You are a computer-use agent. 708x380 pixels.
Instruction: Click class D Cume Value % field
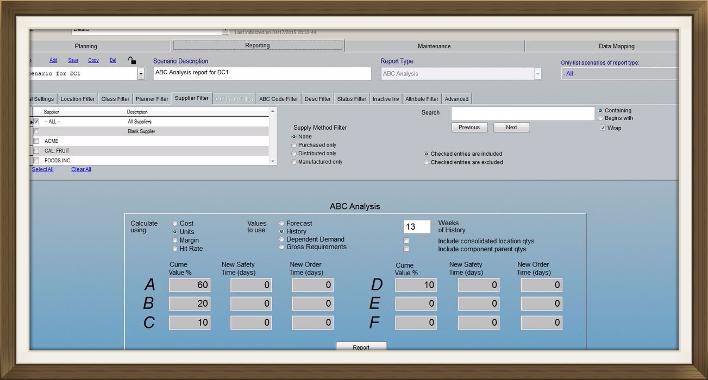pyautogui.click(x=416, y=285)
